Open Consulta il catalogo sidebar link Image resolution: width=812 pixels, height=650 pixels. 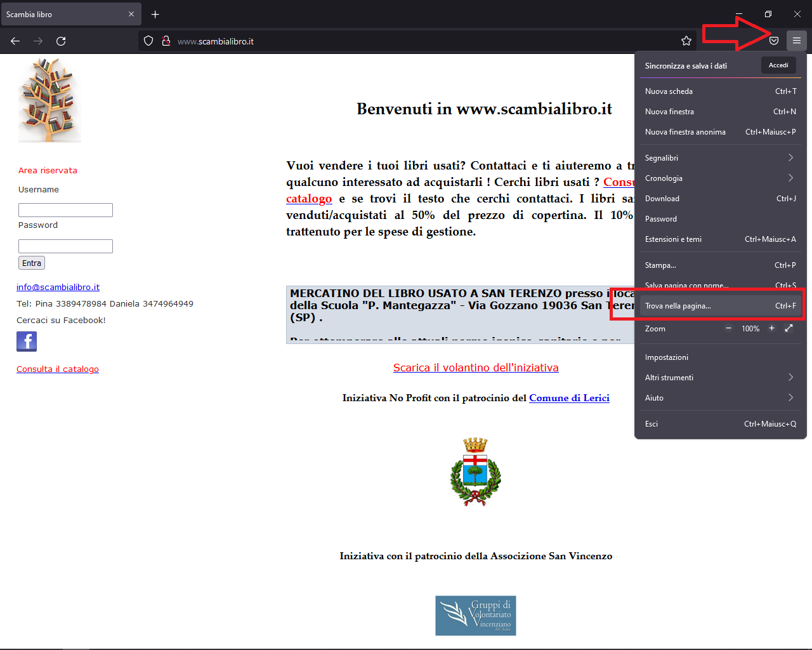click(x=58, y=369)
